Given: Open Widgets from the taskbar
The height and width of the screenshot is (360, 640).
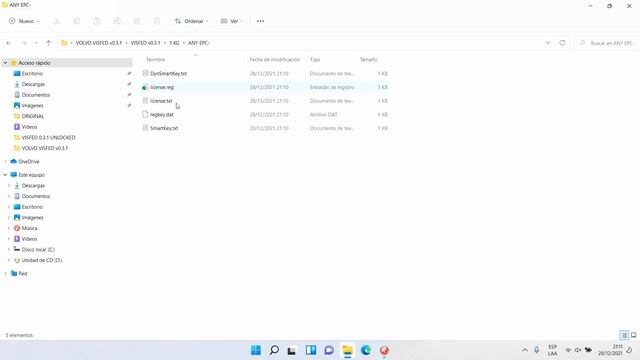Looking at the screenshot, I should pyautogui.click(x=311, y=350).
